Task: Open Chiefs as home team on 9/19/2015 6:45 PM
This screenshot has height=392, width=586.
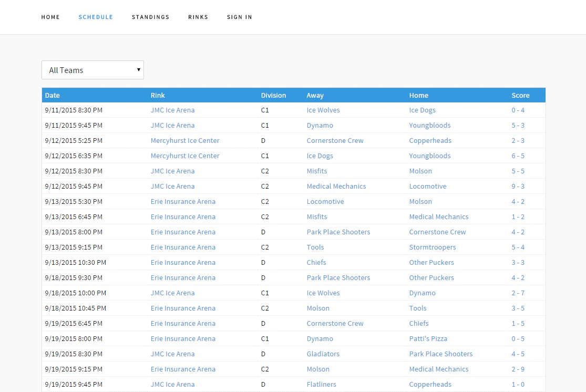Action: 419,323
